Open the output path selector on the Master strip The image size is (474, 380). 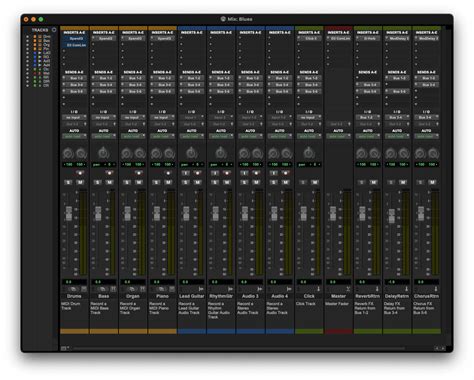point(338,124)
